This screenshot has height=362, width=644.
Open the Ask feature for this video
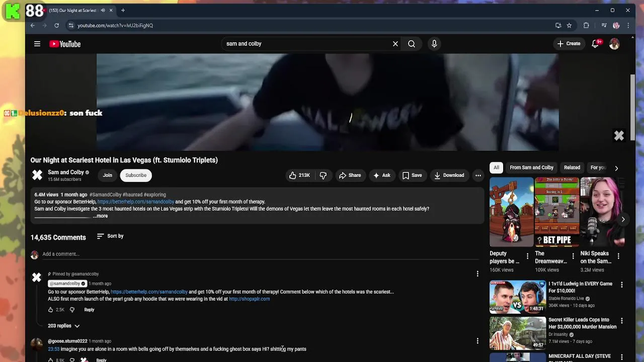(381, 175)
